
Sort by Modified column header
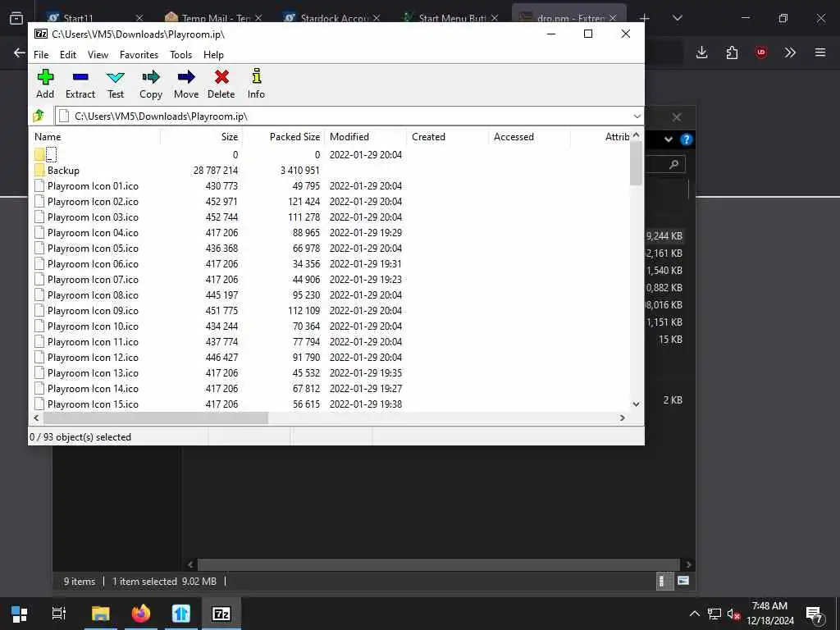tap(365, 137)
